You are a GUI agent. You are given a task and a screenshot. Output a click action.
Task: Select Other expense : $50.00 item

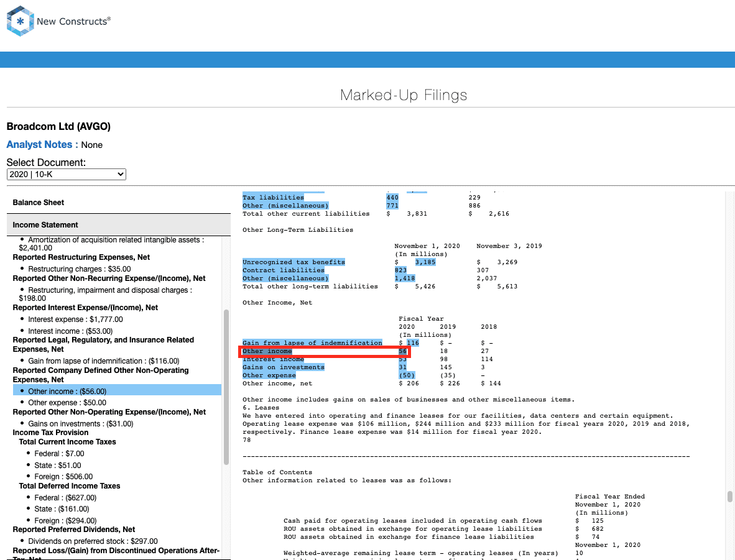[x=67, y=403]
